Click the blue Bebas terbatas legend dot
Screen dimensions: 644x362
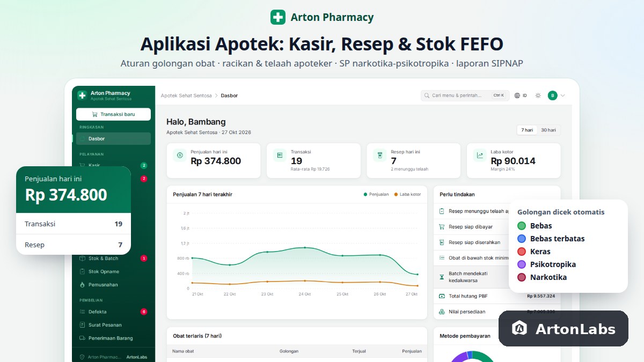522,239
